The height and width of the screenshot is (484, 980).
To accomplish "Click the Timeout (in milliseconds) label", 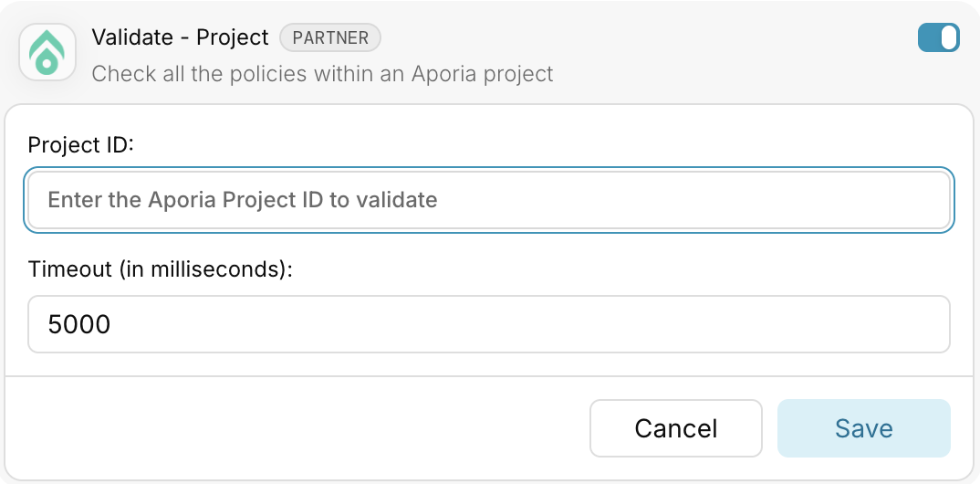I will tap(161, 269).
